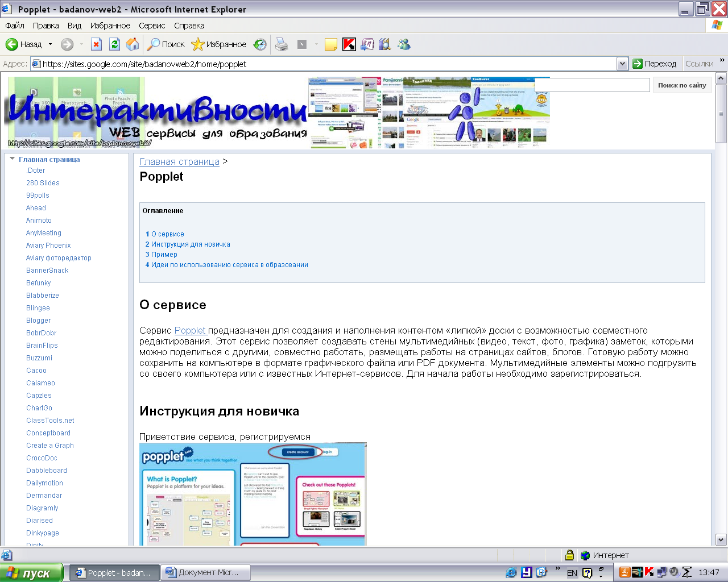Stop page loading with the red X icon

coord(96,44)
